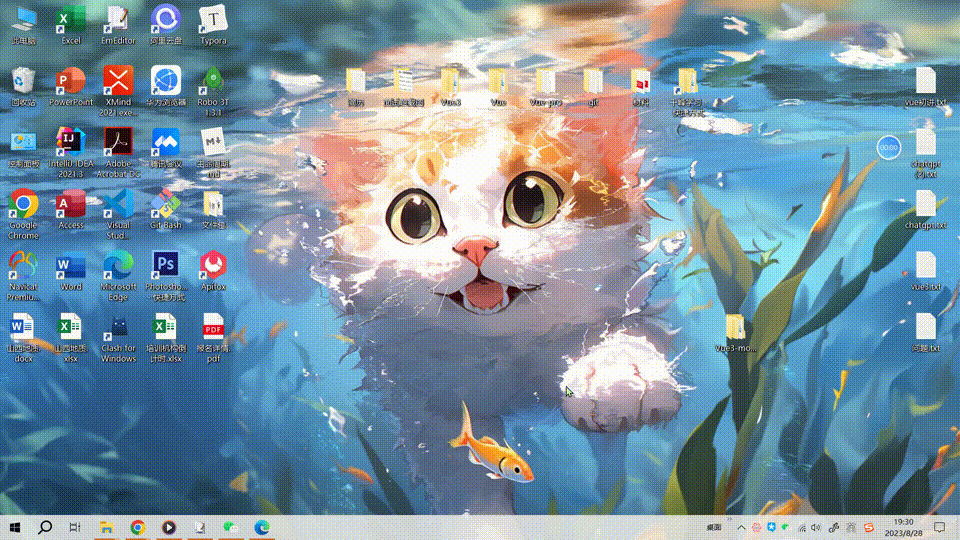The image size is (960, 540).
Task: Select the Google Chrome desktop icon
Action: 23,214
